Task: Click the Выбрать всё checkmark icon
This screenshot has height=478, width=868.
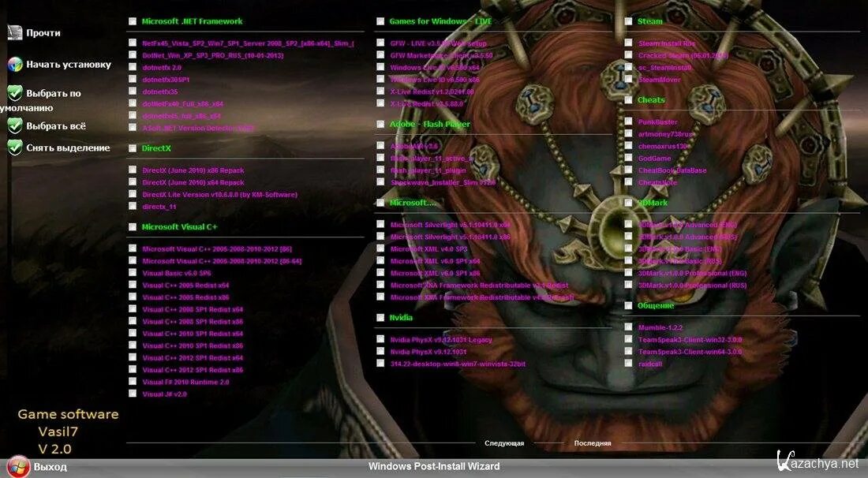Action: point(15,125)
